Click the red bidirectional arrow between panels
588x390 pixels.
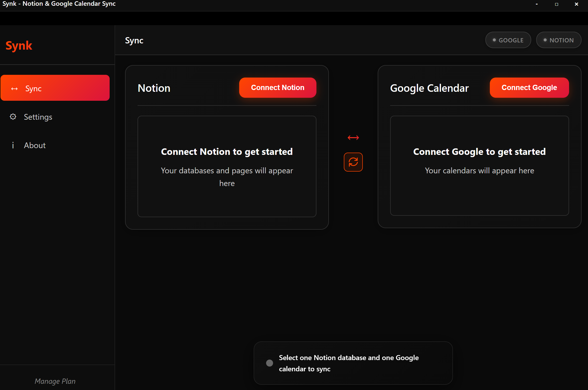pyautogui.click(x=353, y=138)
